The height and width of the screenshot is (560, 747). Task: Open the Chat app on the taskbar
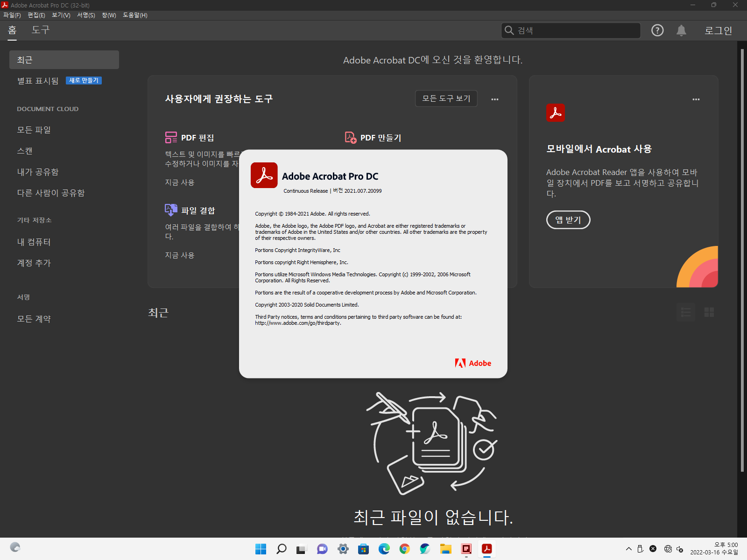coord(322,549)
